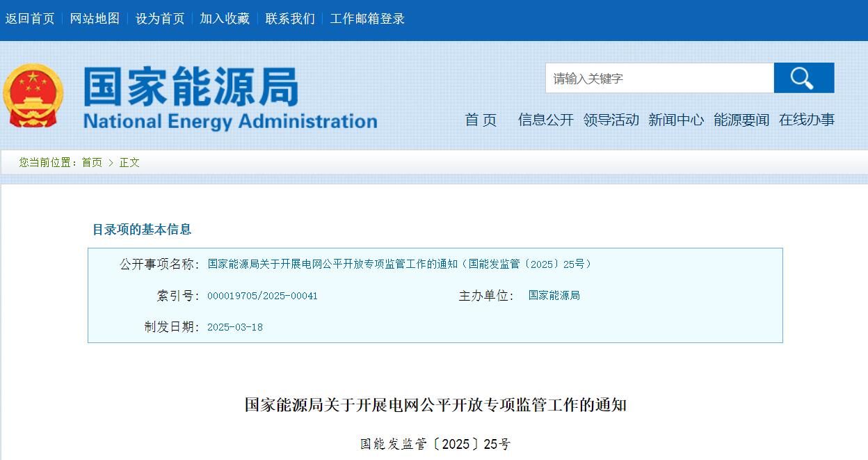
Task: Click the index number 000019705/2025-00041
Action: [262, 296]
